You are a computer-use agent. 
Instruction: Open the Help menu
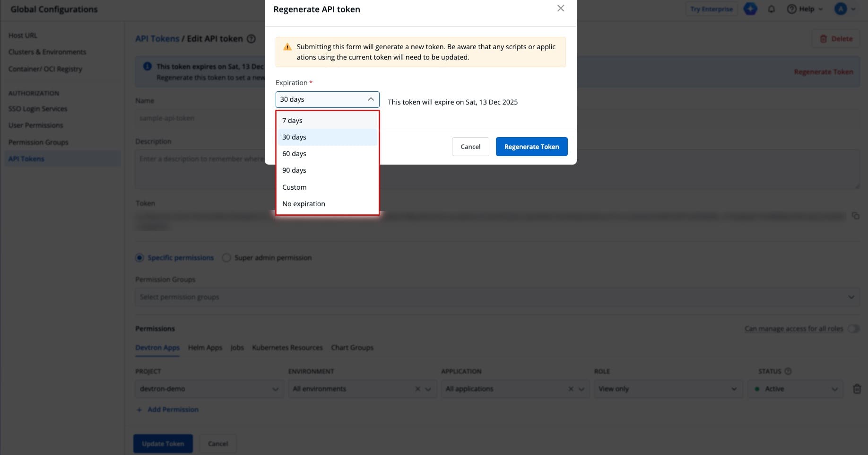pos(805,9)
